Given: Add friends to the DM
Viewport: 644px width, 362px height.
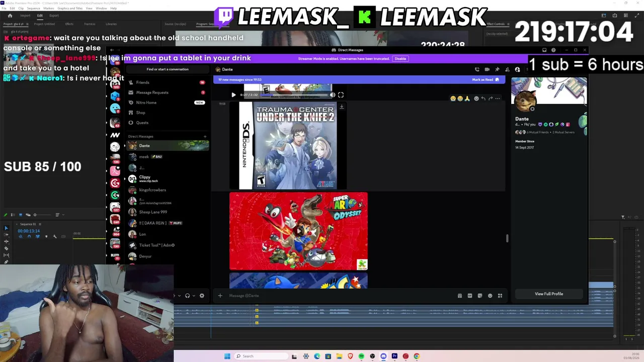Looking at the screenshot, I should tap(507, 69).
